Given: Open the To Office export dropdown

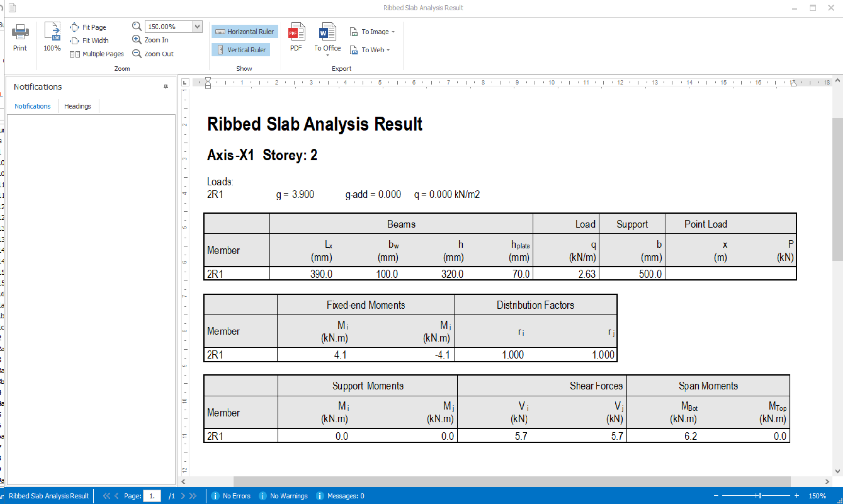Looking at the screenshot, I should tap(327, 55).
